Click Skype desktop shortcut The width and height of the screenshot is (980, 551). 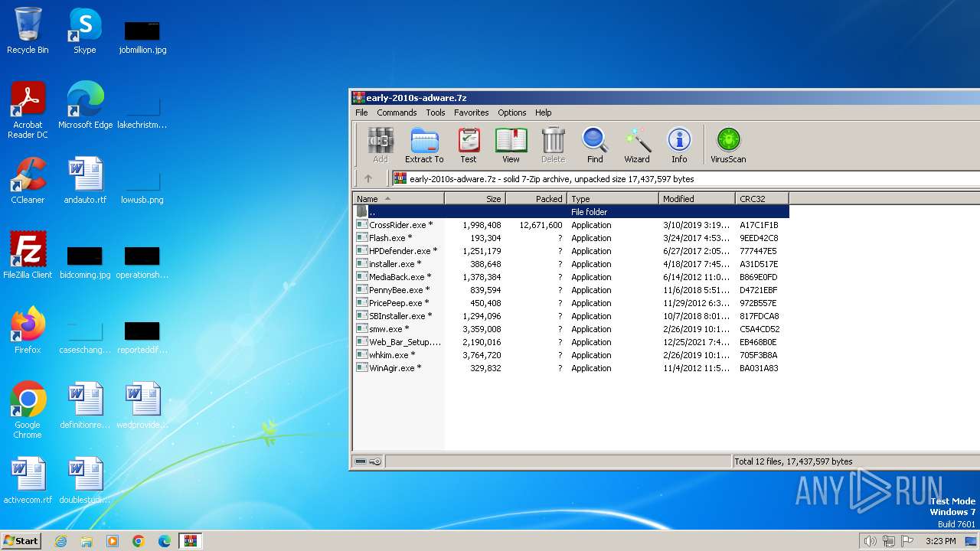[x=85, y=31]
